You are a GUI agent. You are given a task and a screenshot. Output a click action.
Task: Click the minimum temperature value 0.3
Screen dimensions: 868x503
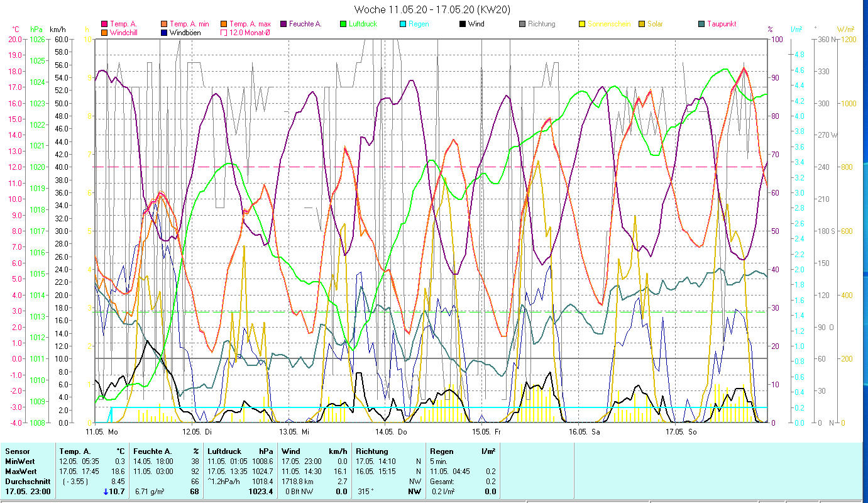[x=120, y=462]
